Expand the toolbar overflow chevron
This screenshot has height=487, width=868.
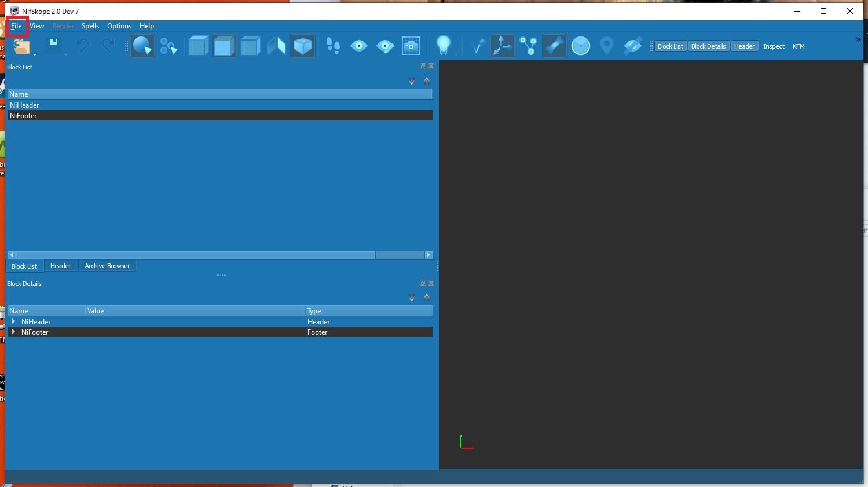[x=858, y=40]
